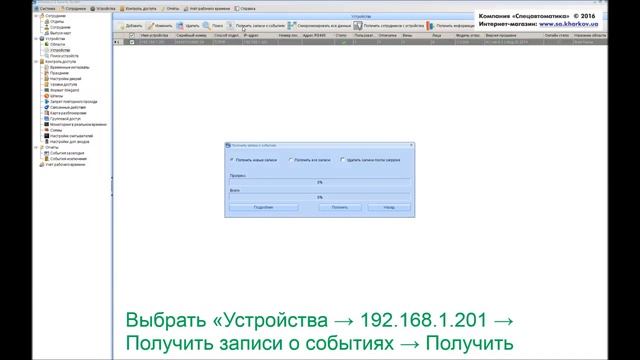Collapse the Сотрудники tree group
The width and height of the screenshot is (640, 360).
36,16
